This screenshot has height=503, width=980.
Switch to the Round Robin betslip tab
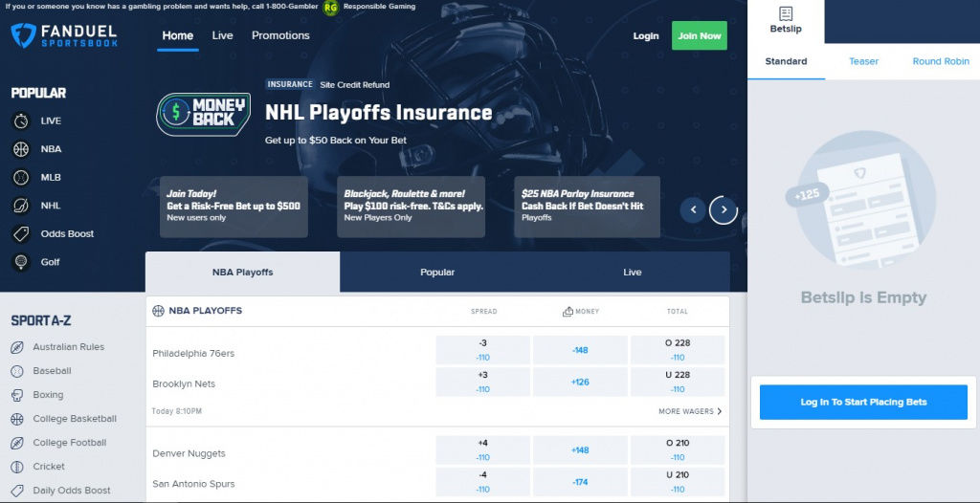pos(942,61)
